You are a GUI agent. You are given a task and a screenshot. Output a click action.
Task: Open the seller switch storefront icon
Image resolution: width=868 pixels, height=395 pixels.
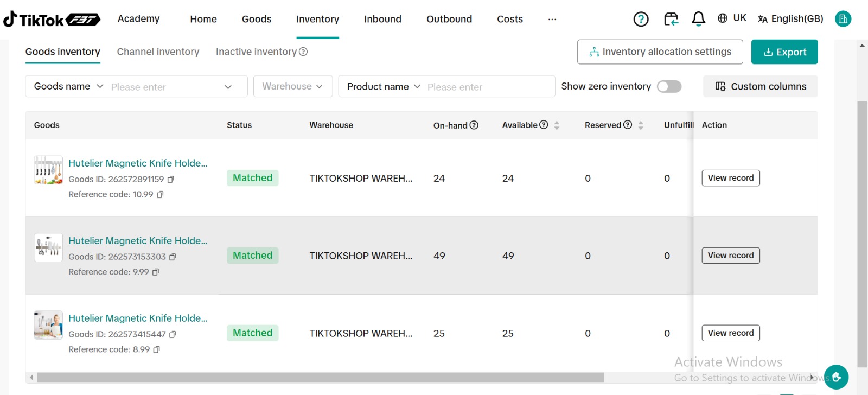(x=671, y=20)
